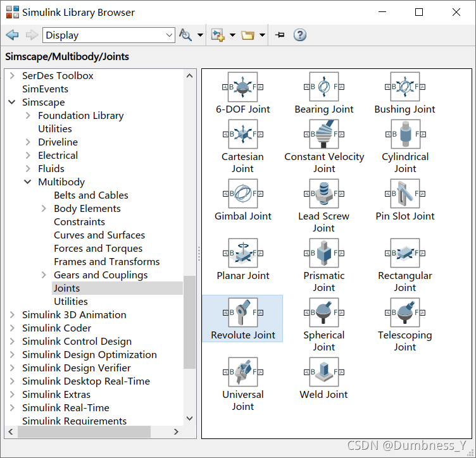This screenshot has width=476, height=458.
Task: Click the open folder icon
Action: coord(247,35)
